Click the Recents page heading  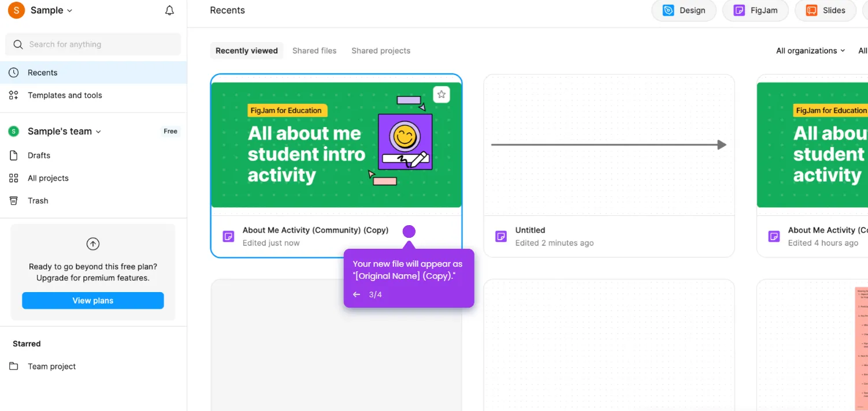tap(227, 10)
